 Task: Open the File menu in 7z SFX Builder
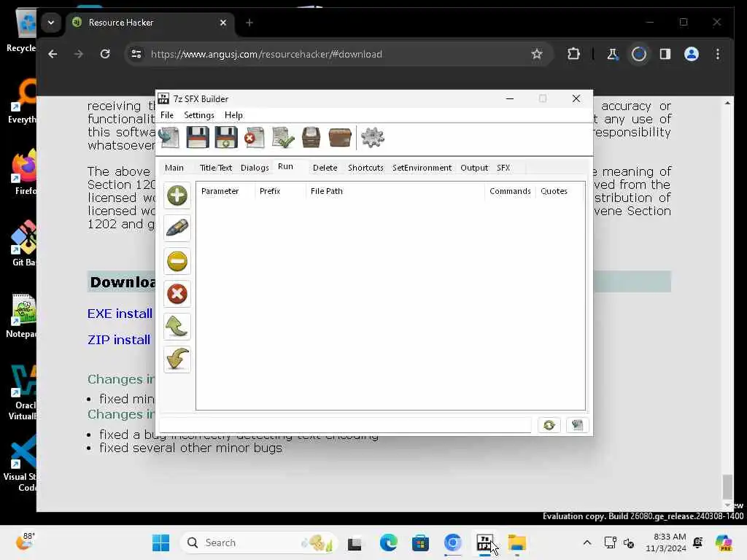[167, 115]
